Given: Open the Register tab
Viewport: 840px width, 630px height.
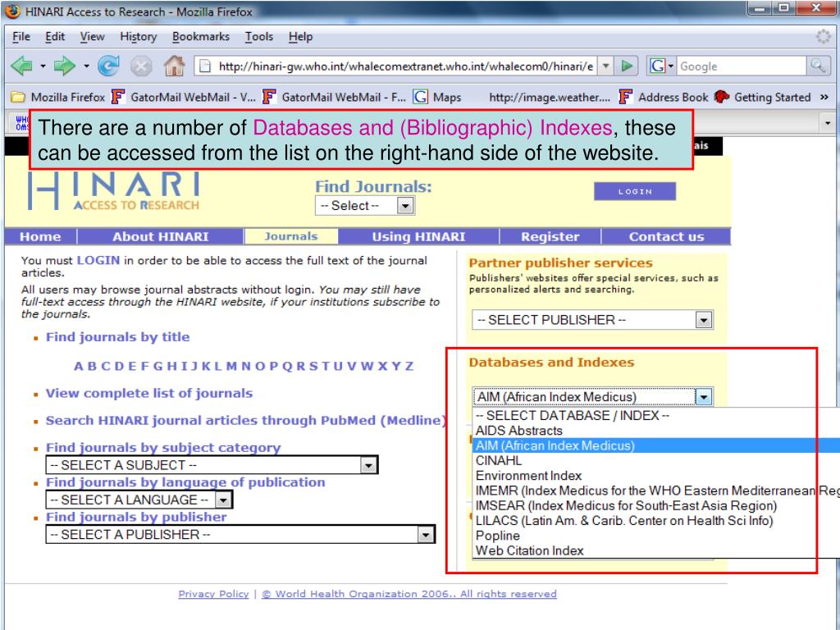Looking at the screenshot, I should click(x=550, y=236).
